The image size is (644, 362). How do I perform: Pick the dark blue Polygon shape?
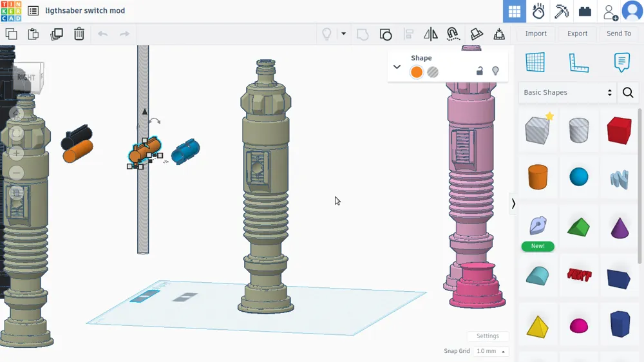(x=620, y=324)
